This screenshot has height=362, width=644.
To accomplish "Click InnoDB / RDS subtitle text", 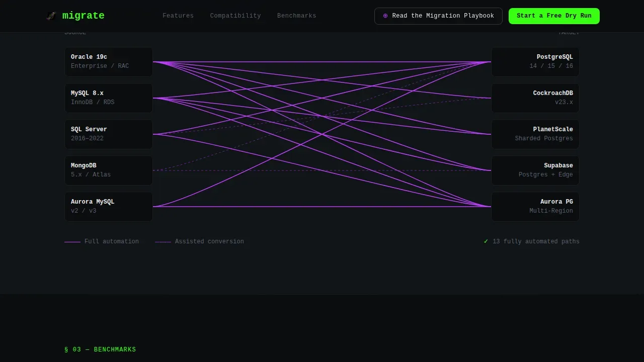I will pyautogui.click(x=93, y=102).
